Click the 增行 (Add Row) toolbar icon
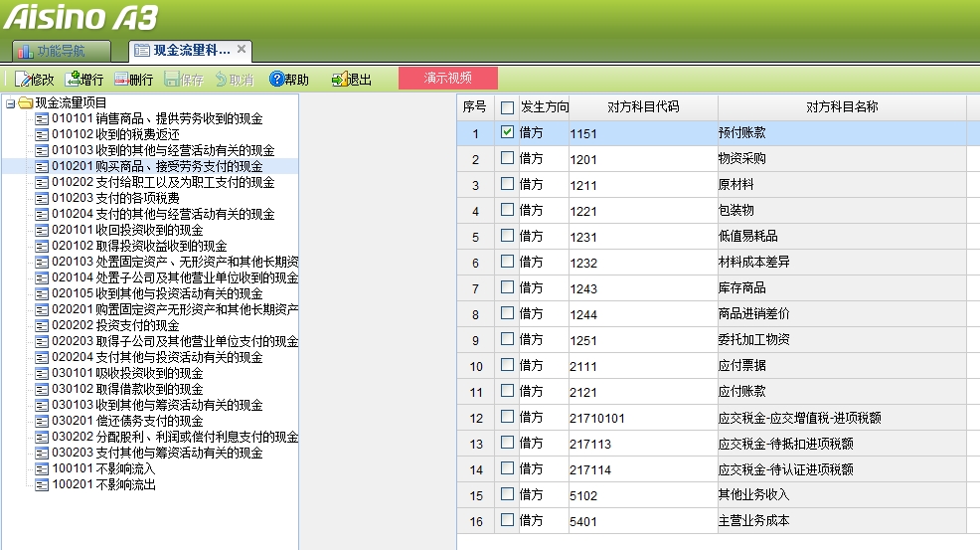This screenshot has height=550, width=980. coord(73,80)
